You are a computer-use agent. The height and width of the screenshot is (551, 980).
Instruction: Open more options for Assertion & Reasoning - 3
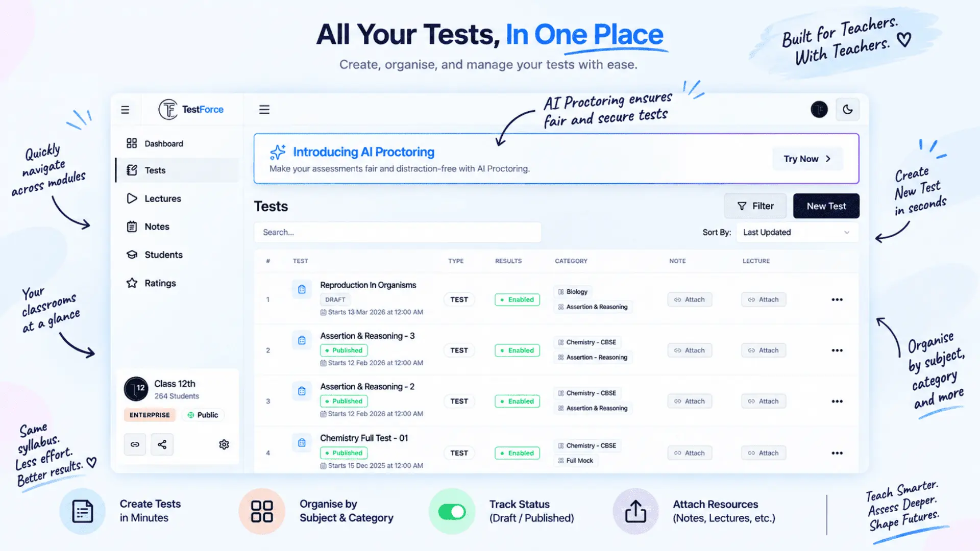click(x=837, y=350)
